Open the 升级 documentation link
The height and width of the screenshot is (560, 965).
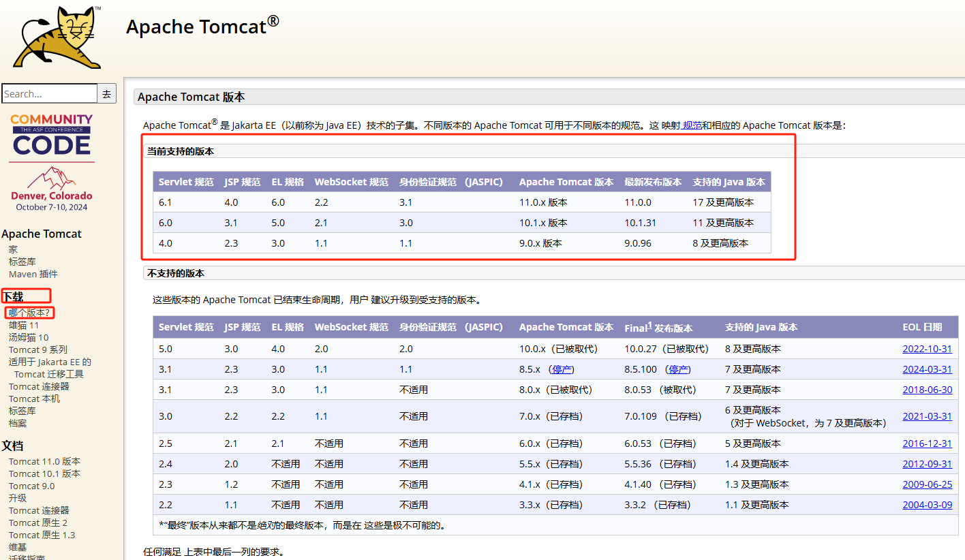[x=18, y=498]
